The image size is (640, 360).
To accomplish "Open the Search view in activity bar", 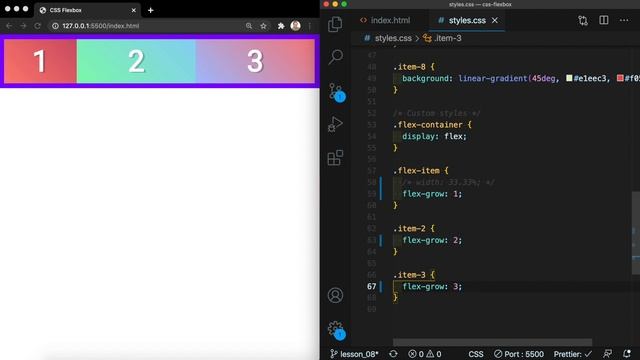I will pos(336,57).
